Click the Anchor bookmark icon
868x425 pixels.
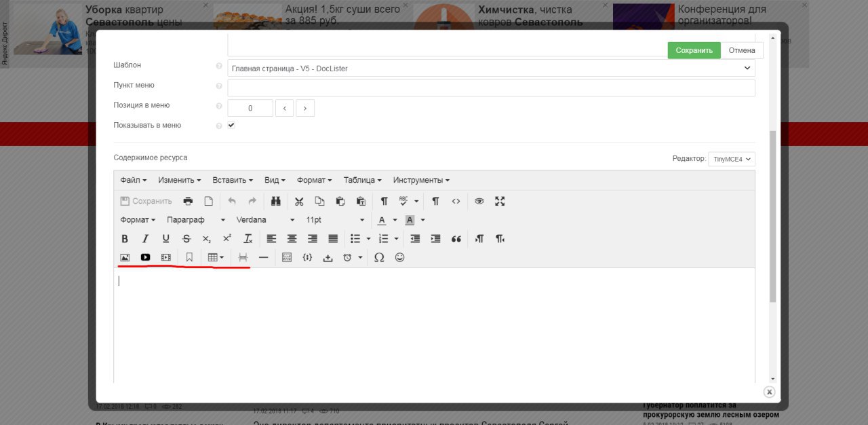[189, 257]
